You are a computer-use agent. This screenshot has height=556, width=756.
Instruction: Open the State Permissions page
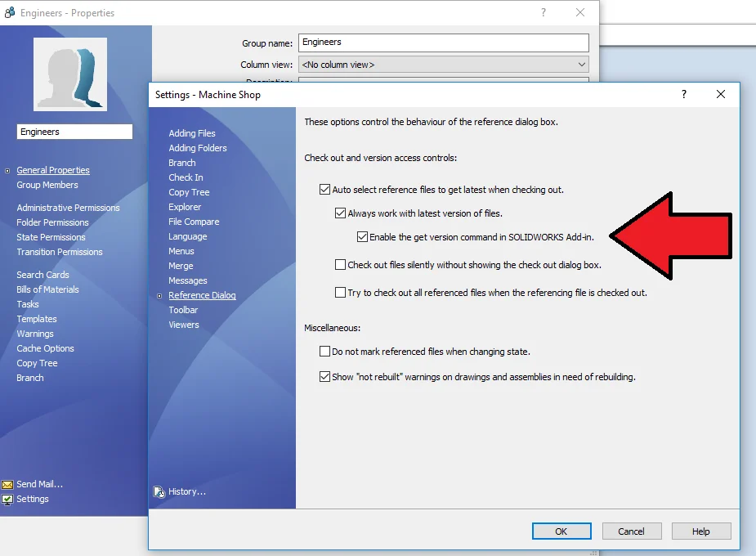pos(51,237)
